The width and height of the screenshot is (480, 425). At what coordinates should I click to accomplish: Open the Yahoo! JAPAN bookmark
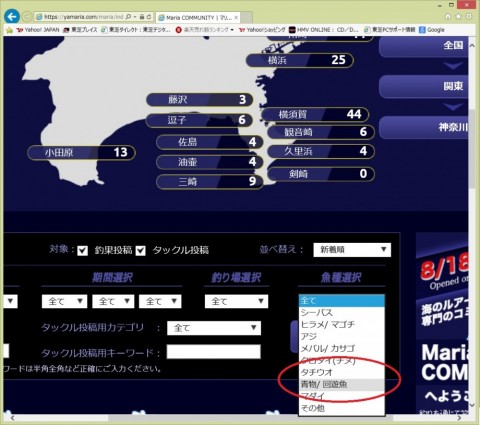point(38,30)
